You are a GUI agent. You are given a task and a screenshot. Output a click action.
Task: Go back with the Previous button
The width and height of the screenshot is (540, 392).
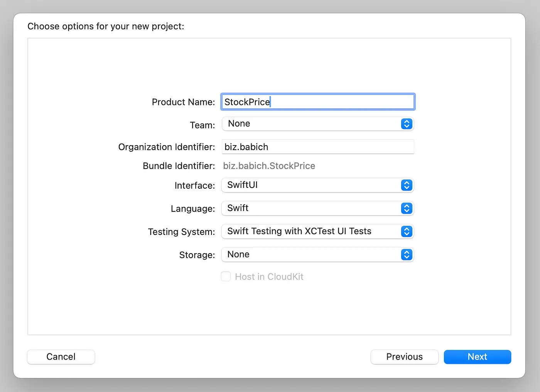(x=404, y=357)
